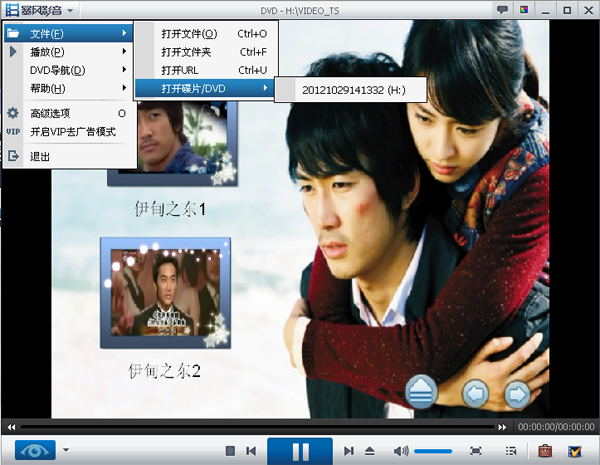Open the 帮助(H) submenu
The height and width of the screenshot is (465, 600).
coord(68,88)
